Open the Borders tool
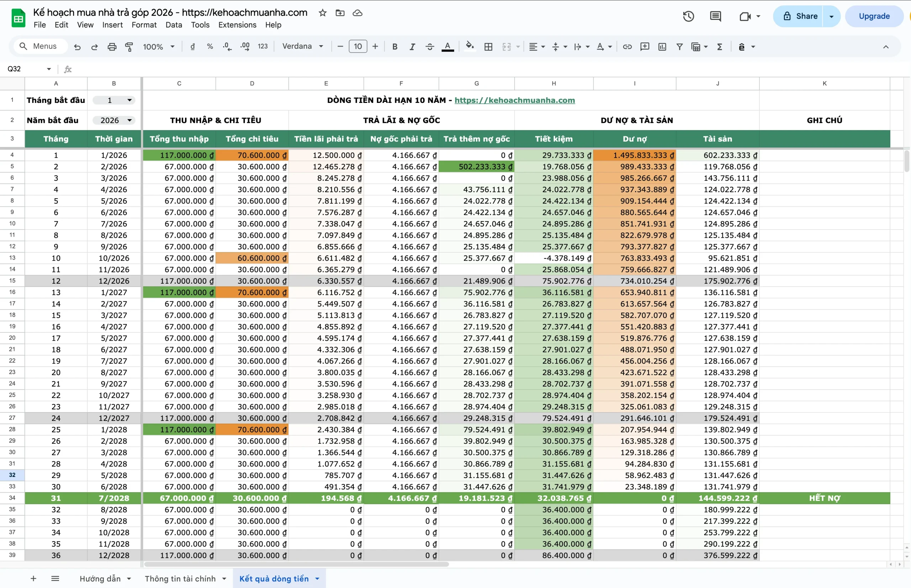 point(488,47)
